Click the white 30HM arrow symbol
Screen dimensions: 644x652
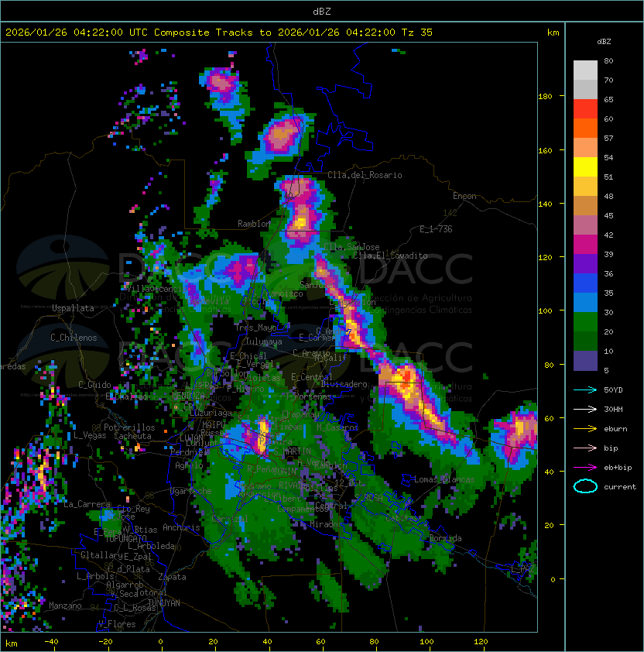pyautogui.click(x=585, y=409)
